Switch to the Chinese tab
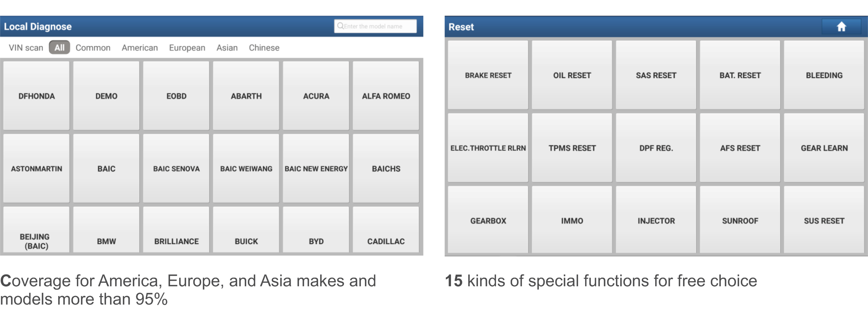Viewport: 868px width, 318px height. [x=264, y=48]
